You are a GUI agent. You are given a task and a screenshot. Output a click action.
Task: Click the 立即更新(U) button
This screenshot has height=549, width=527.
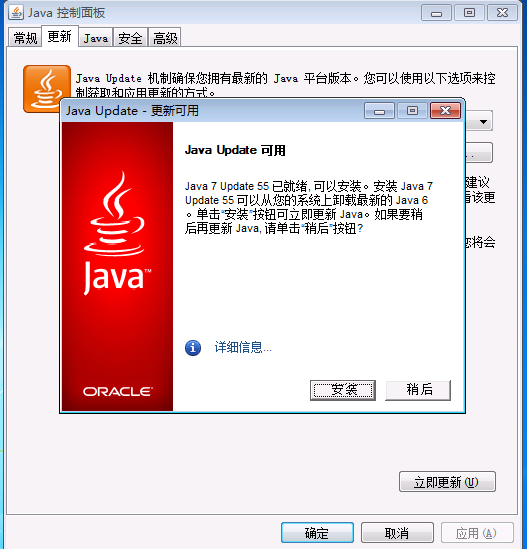click(x=447, y=482)
